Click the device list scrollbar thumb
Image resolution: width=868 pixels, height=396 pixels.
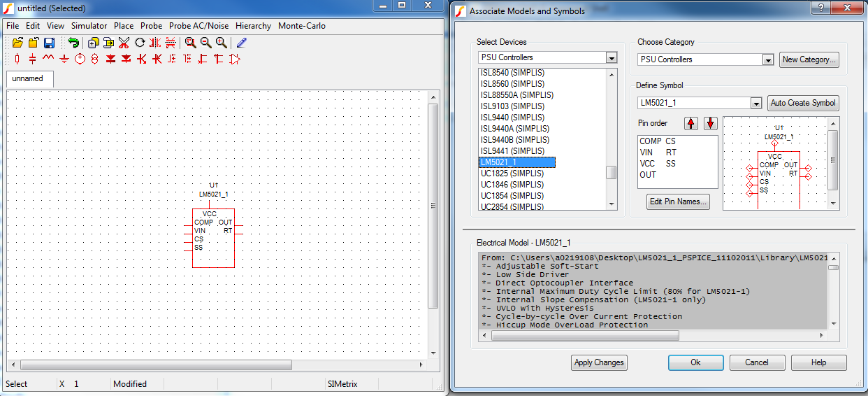(612, 172)
